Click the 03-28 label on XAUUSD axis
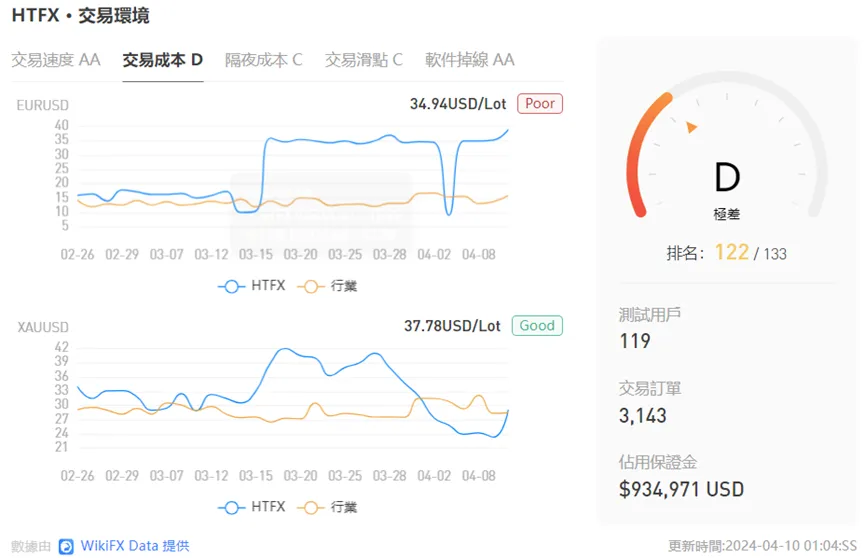 [389, 476]
